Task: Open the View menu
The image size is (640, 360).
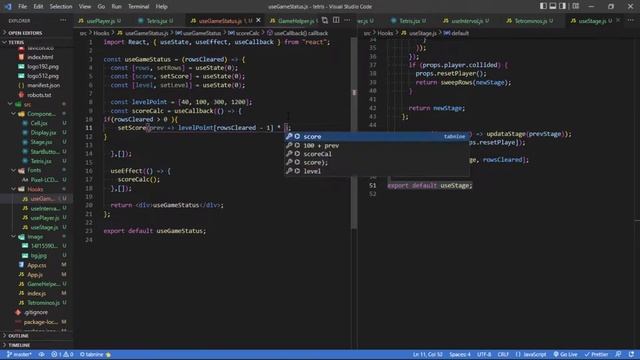Action: click(x=85, y=7)
